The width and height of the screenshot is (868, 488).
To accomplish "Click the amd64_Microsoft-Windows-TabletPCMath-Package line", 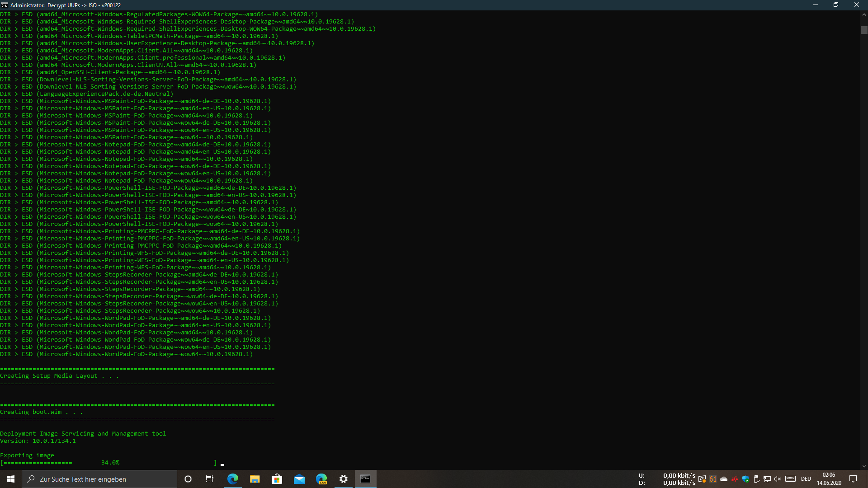I will (139, 36).
